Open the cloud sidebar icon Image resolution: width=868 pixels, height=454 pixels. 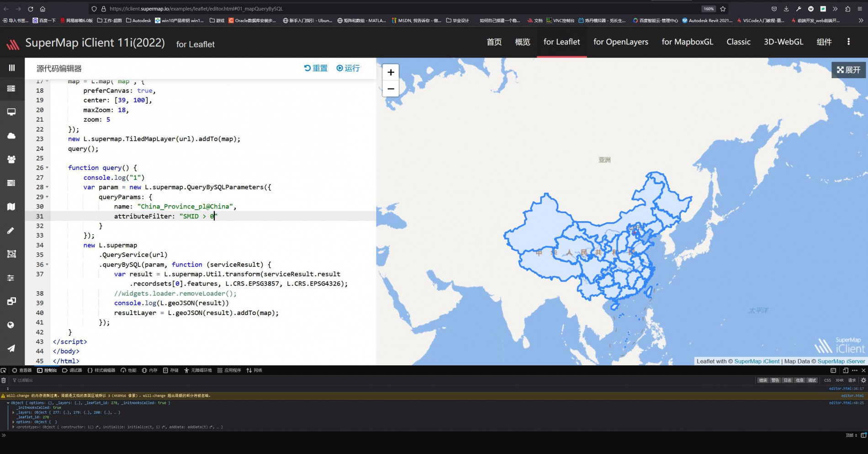point(11,136)
